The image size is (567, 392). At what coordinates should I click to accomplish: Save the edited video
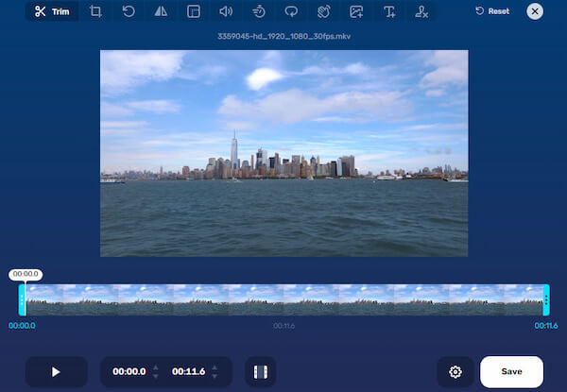point(511,372)
